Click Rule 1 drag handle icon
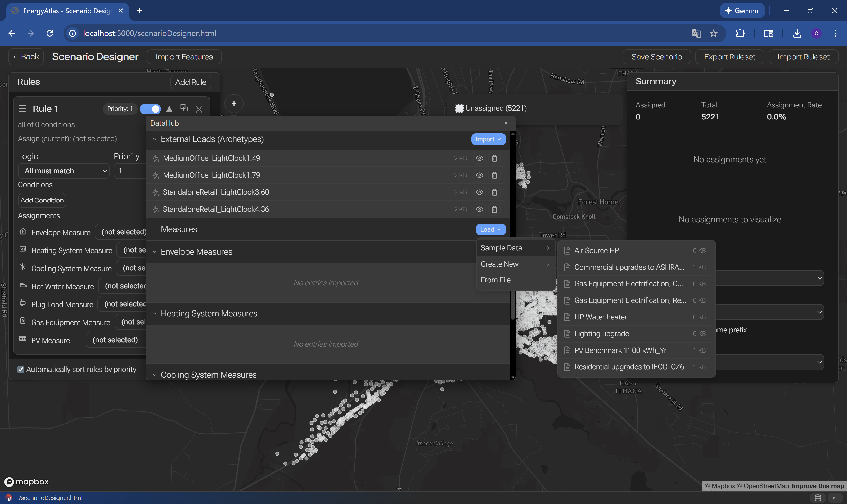 22,109
